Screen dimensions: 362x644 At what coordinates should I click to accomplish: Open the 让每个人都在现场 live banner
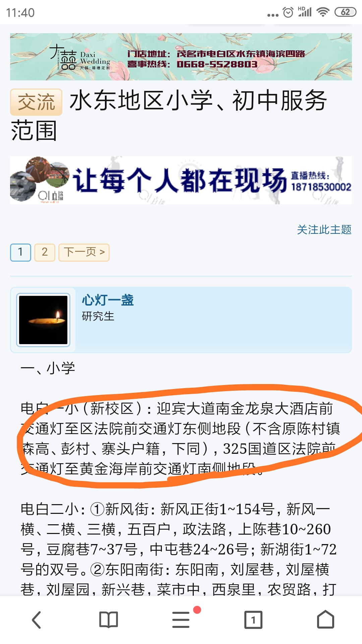[181, 180]
